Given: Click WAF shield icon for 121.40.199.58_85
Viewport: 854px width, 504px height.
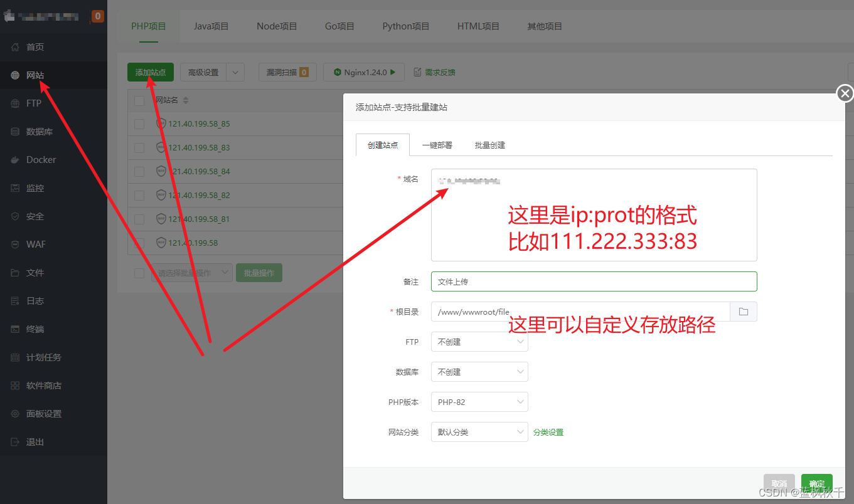Looking at the screenshot, I should [x=161, y=123].
